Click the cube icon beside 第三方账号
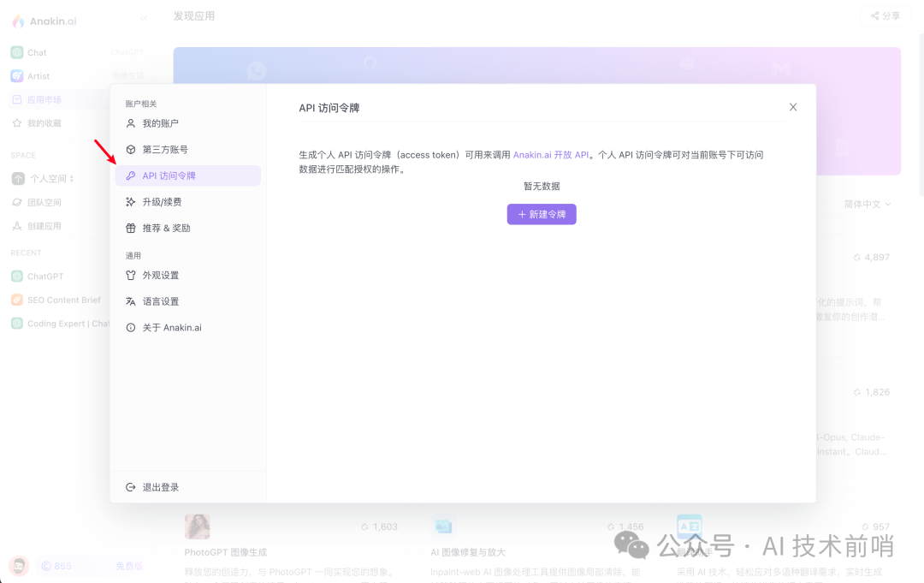The image size is (924, 583). (x=131, y=149)
